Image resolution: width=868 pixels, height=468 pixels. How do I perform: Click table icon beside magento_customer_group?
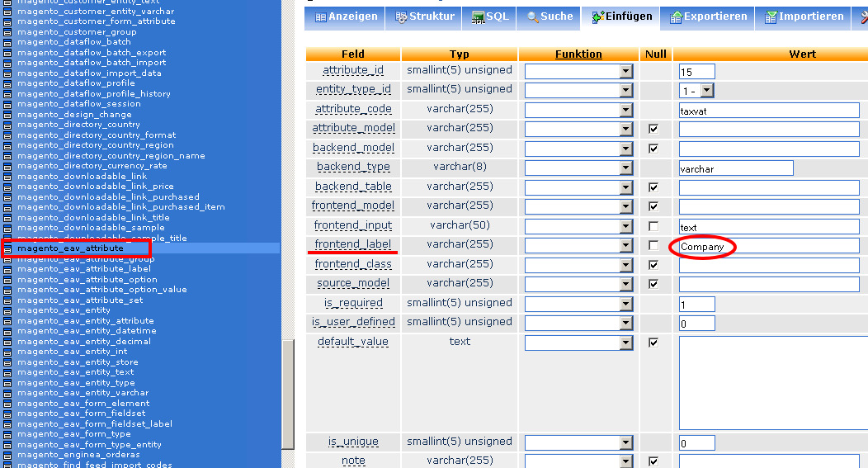pos(7,32)
